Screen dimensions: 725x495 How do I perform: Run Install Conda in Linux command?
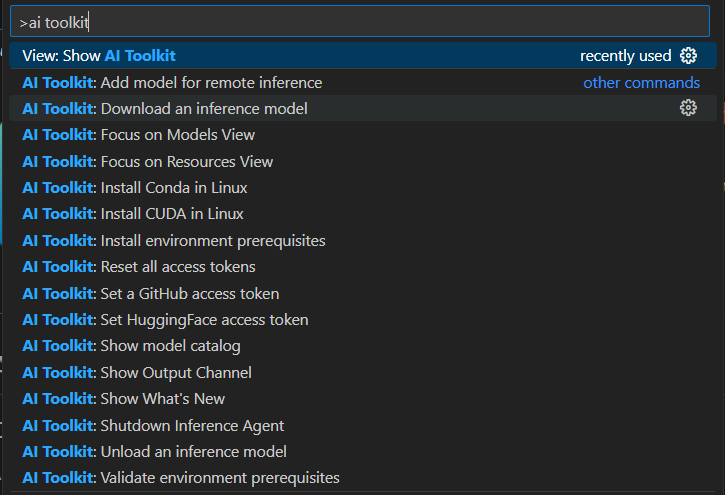point(363,188)
